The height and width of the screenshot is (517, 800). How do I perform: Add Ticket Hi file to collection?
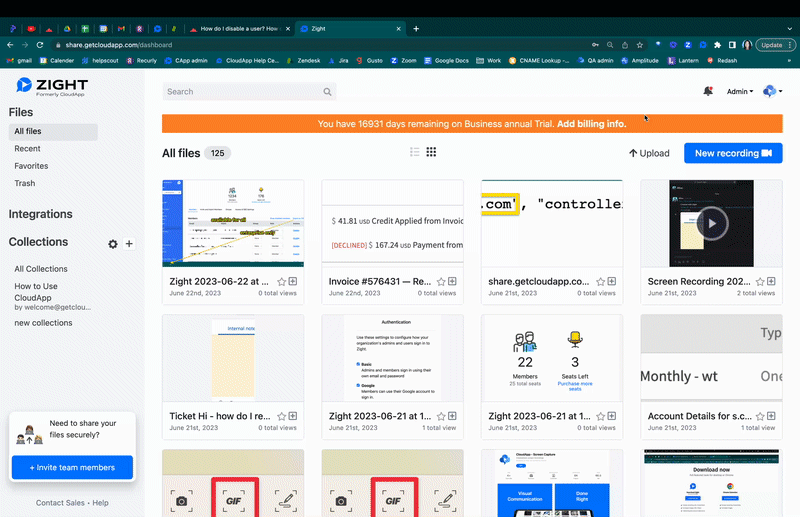[x=293, y=416]
